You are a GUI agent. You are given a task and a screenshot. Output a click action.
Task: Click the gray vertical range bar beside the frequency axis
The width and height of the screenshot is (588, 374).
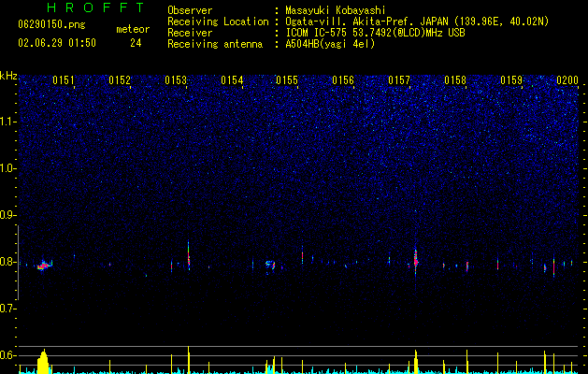(x=19, y=262)
